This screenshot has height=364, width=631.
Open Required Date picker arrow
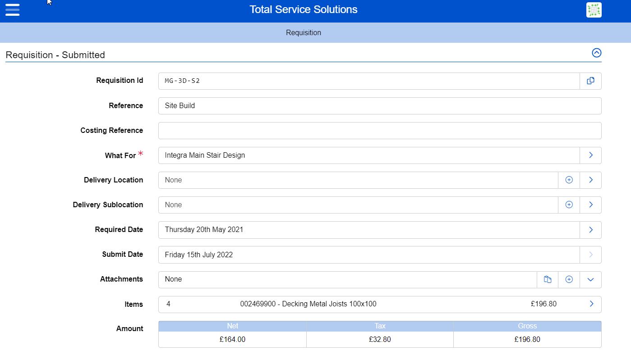590,230
